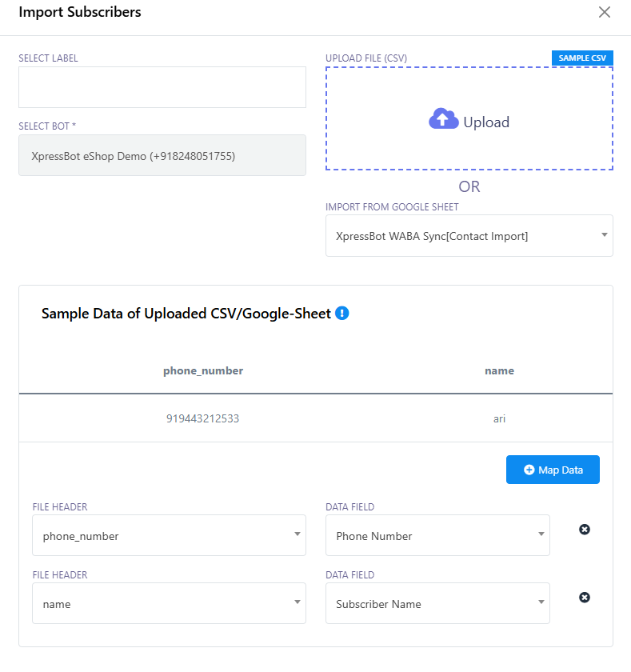Remove the phone_number mapping row

tap(585, 530)
